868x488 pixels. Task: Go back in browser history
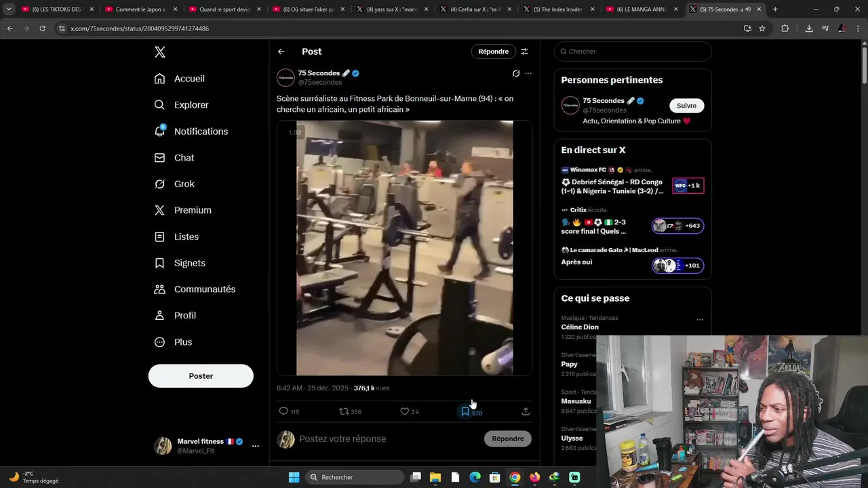(x=10, y=28)
